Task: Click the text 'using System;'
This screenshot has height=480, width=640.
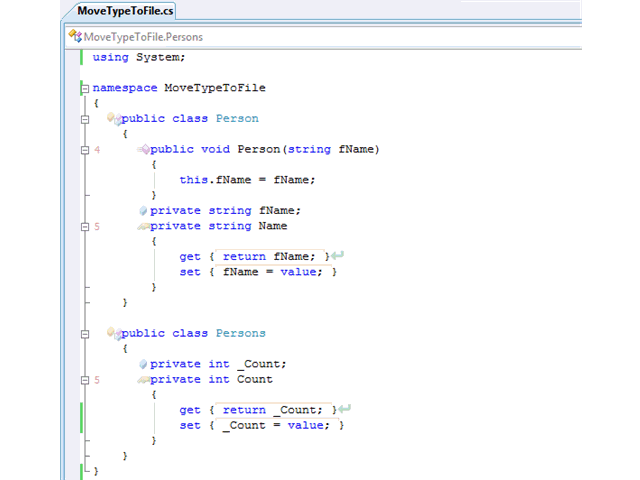Action: [139, 57]
